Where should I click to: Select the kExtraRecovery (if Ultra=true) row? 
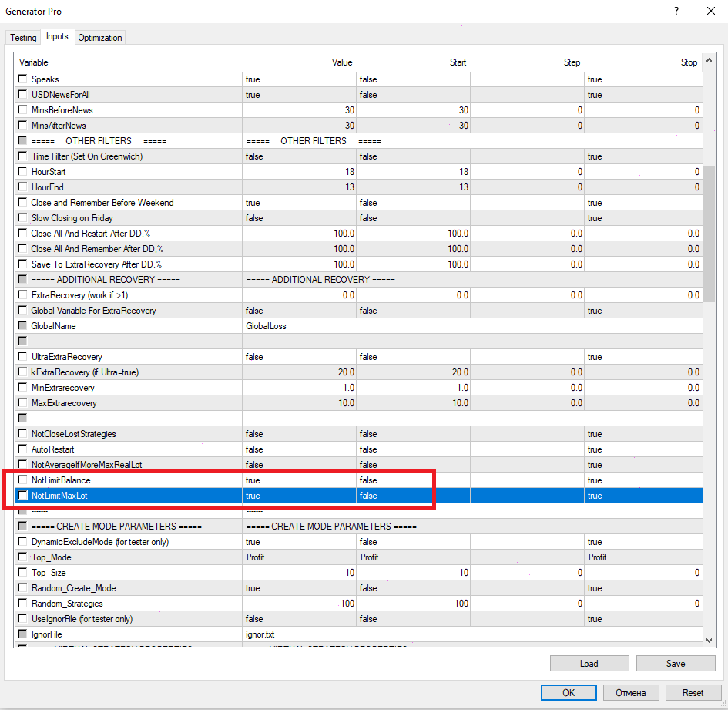(358, 372)
